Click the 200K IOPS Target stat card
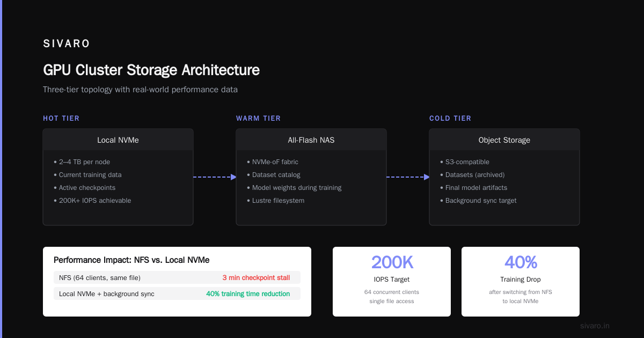 (x=392, y=282)
